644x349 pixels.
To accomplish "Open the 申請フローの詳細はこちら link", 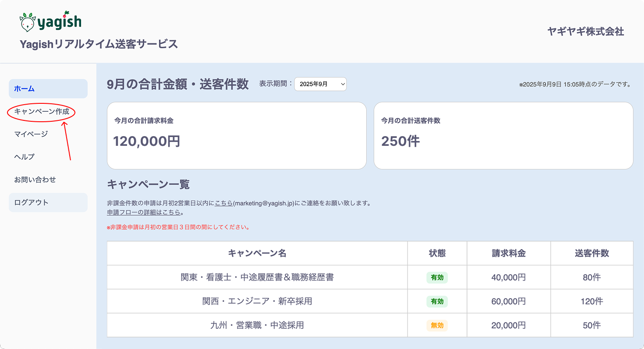I will 144,212.
